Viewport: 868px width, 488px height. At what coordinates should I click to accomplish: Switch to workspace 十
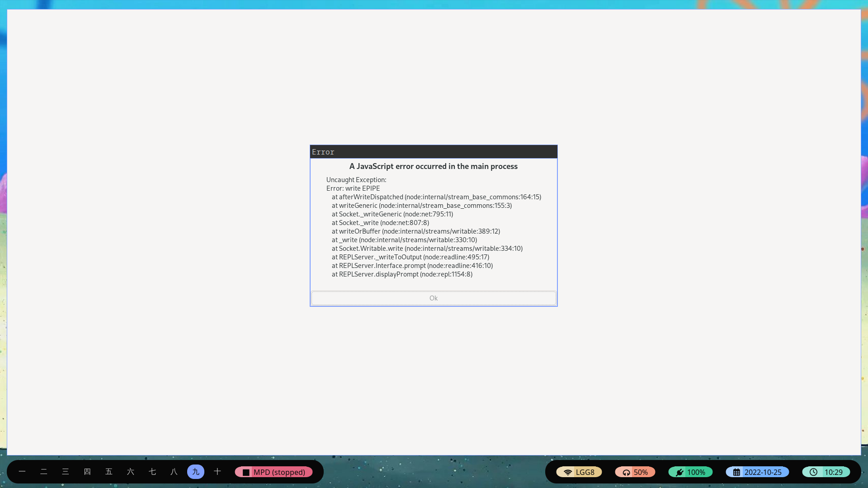(x=217, y=472)
